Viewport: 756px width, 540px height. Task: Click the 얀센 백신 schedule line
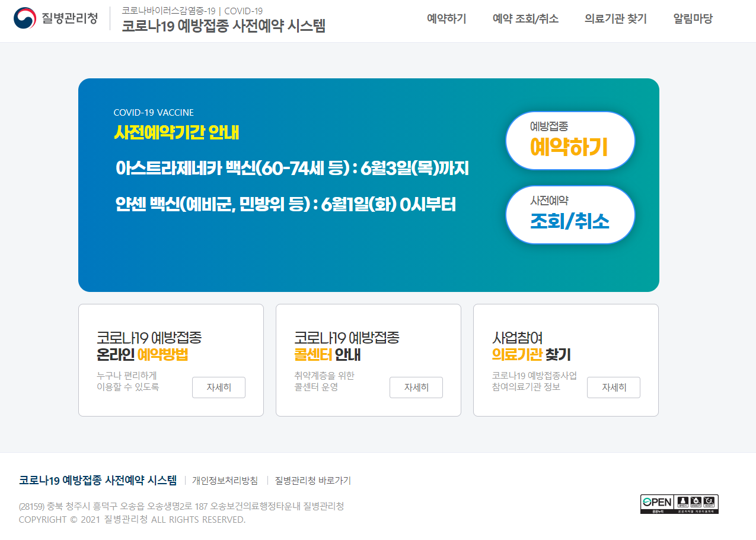pyautogui.click(x=286, y=205)
